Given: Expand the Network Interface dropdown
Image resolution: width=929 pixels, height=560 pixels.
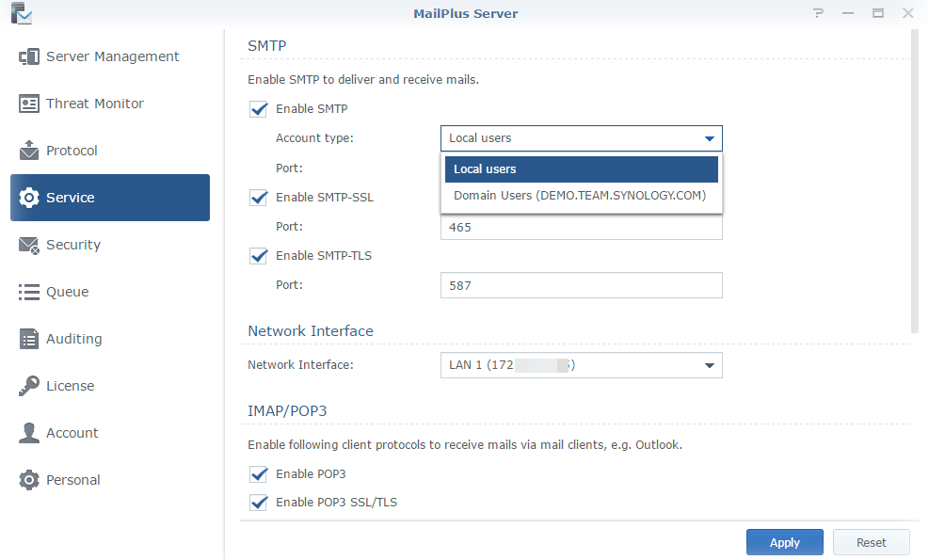Looking at the screenshot, I should 582,365.
